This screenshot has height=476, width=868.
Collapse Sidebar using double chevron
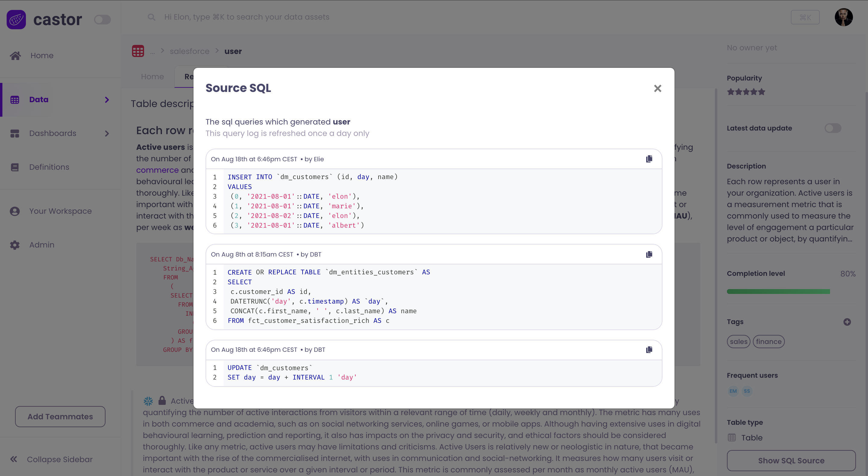pos(14,459)
